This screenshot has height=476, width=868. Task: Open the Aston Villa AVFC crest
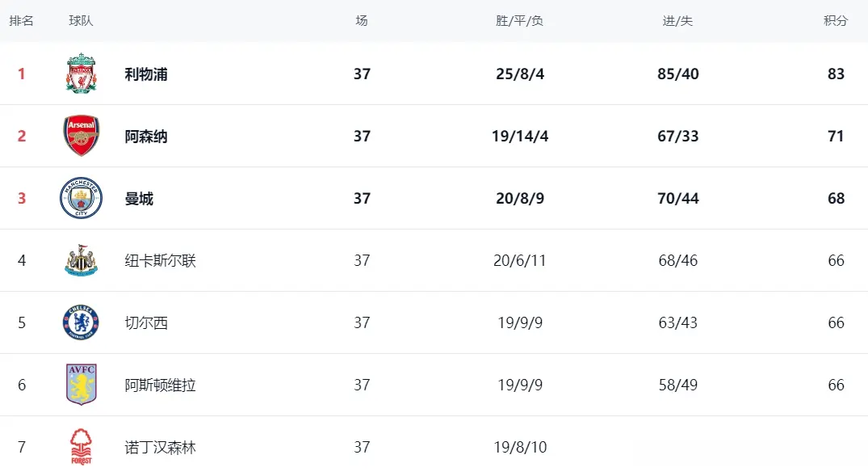[82, 385]
